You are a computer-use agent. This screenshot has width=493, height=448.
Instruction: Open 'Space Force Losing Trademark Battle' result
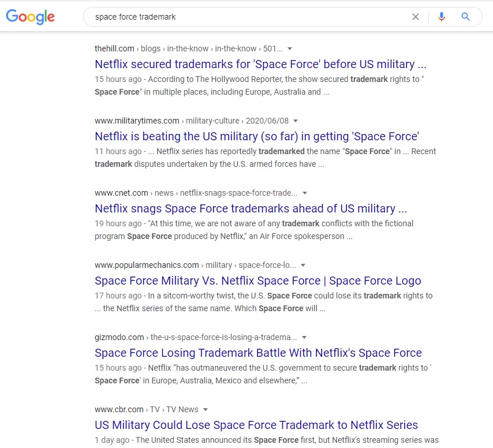click(258, 353)
